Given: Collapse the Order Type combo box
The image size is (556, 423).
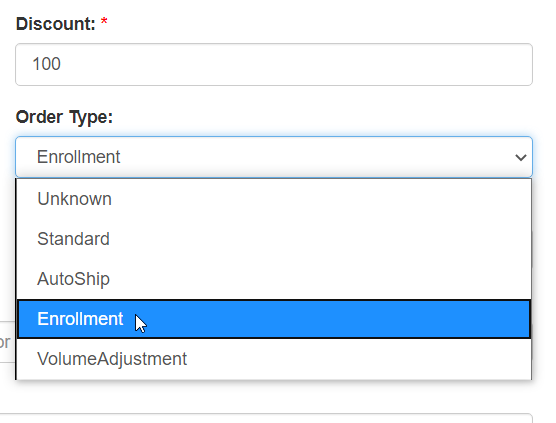Looking at the screenshot, I should click(x=274, y=157).
